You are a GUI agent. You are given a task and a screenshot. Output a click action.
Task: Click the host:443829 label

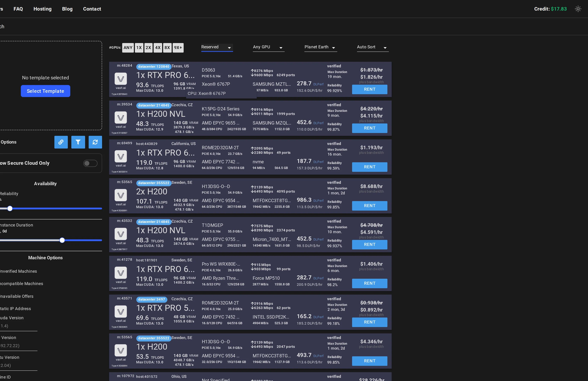[x=147, y=144]
